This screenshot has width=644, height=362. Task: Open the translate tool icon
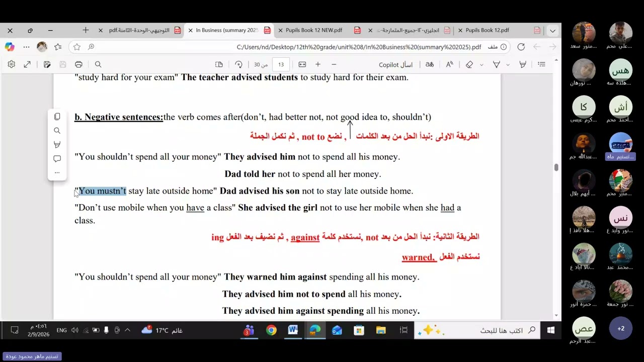[430, 64]
